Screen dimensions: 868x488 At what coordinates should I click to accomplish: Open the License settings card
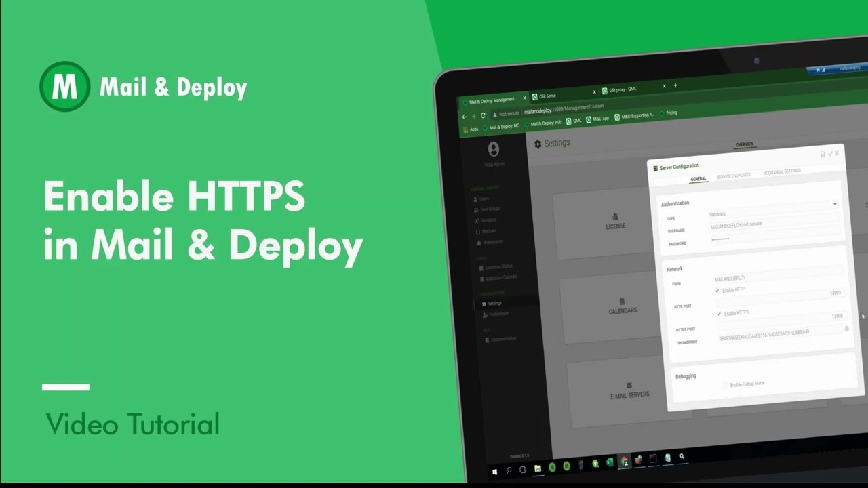coord(615,222)
